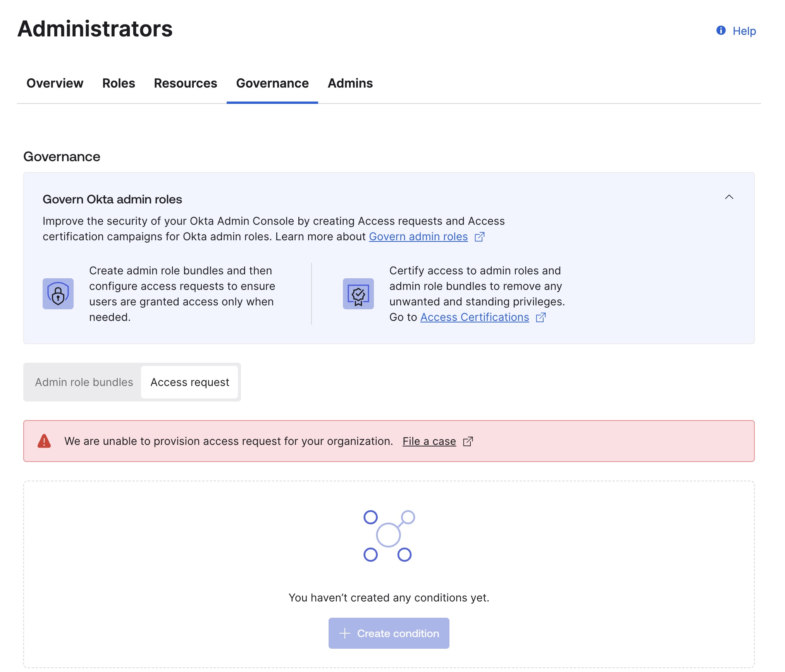File a case for the provisioning error
The height and width of the screenshot is (672, 785).
tap(429, 441)
